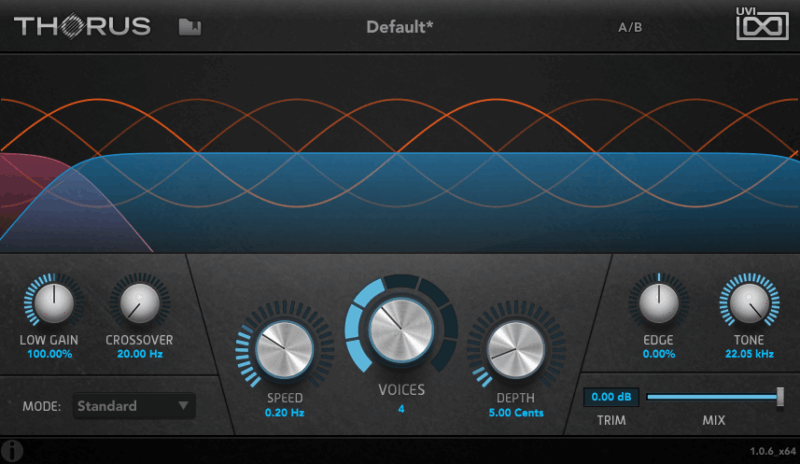Toggle the A/B comparison switch
Screen dimensions: 800x464
point(630,27)
